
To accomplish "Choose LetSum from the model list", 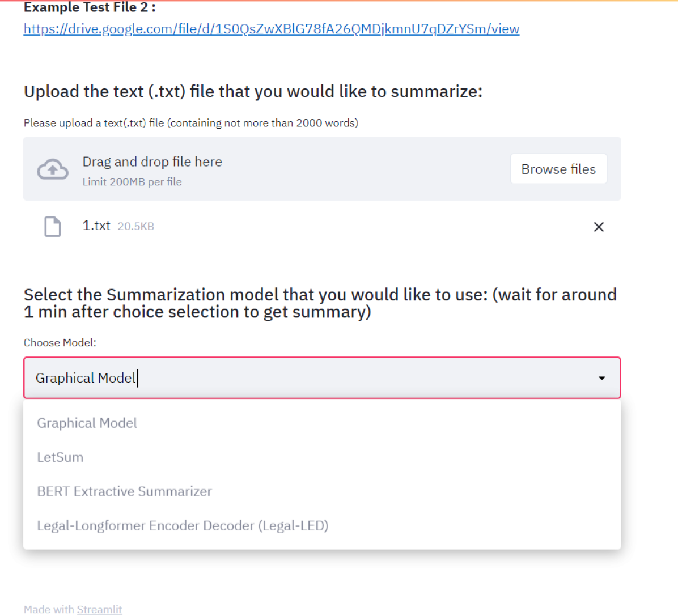I will point(60,457).
